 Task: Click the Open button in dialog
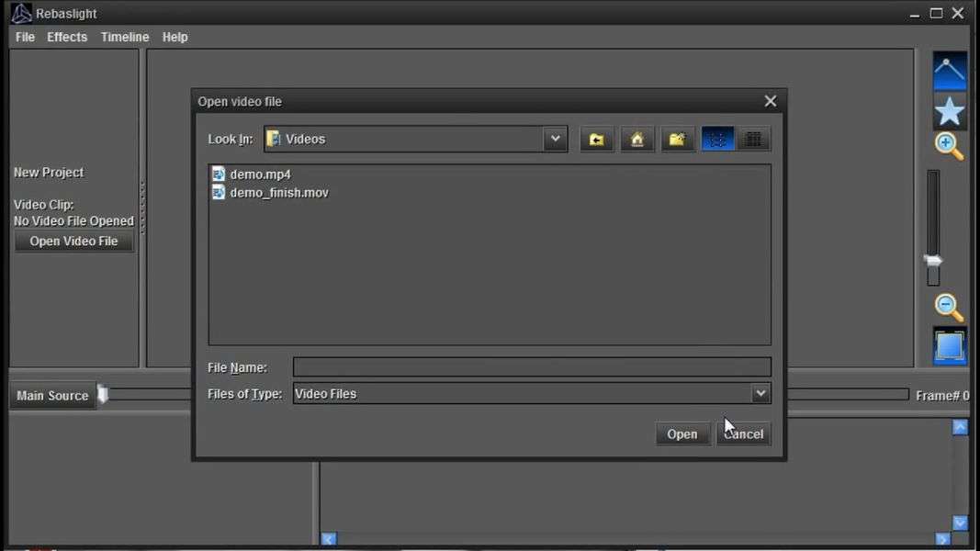(681, 434)
